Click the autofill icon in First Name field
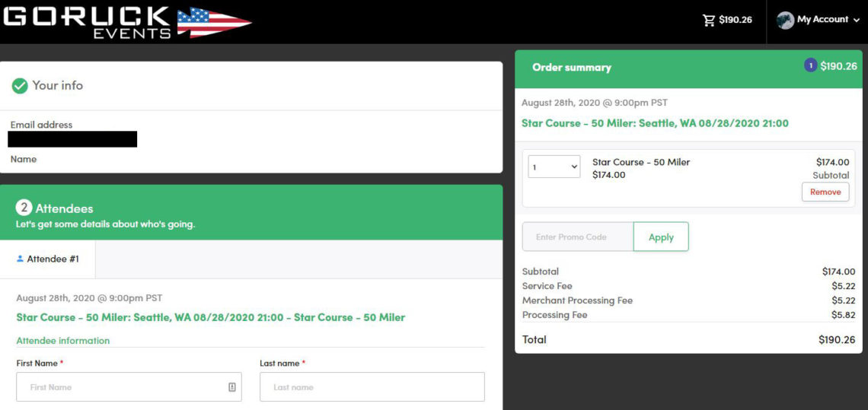Image resolution: width=868 pixels, height=410 pixels. coord(232,386)
